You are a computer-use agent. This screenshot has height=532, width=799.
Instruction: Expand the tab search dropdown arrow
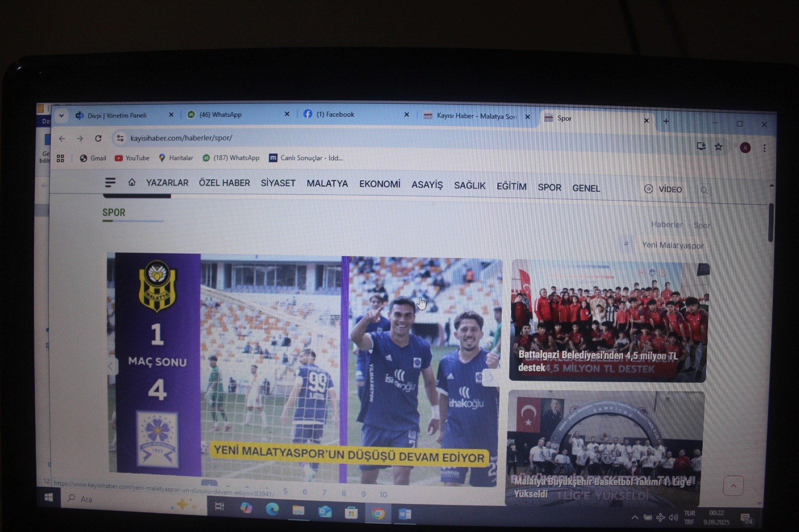(x=61, y=115)
